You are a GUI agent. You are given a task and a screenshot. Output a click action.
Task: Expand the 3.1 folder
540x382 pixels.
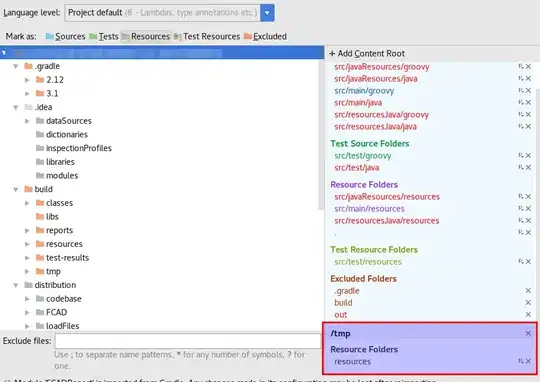[27, 93]
